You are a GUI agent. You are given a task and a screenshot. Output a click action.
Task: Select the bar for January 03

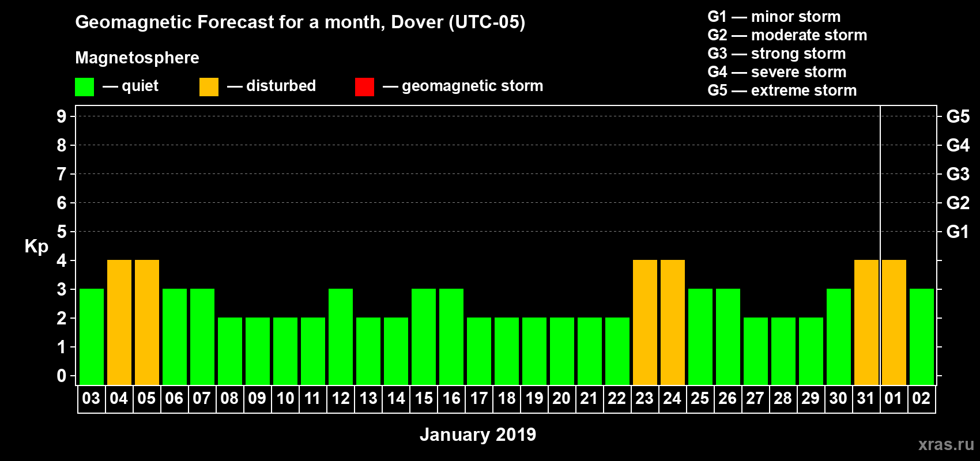pyautogui.click(x=92, y=337)
